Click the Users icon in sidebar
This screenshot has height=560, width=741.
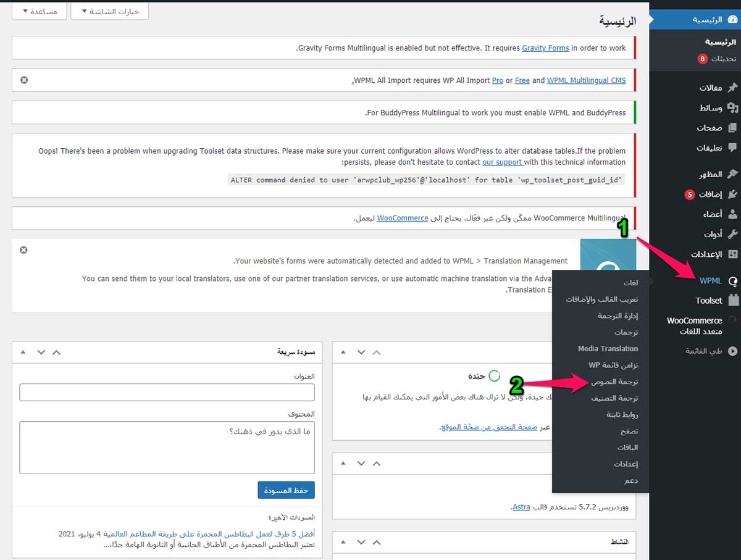click(x=732, y=214)
